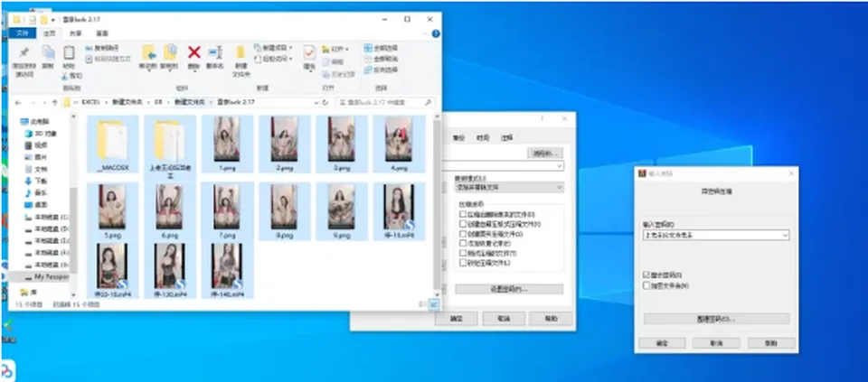Viewport: 868px width, 382px height.
Task: Switch to the View ribbon tab
Action: coord(102,33)
